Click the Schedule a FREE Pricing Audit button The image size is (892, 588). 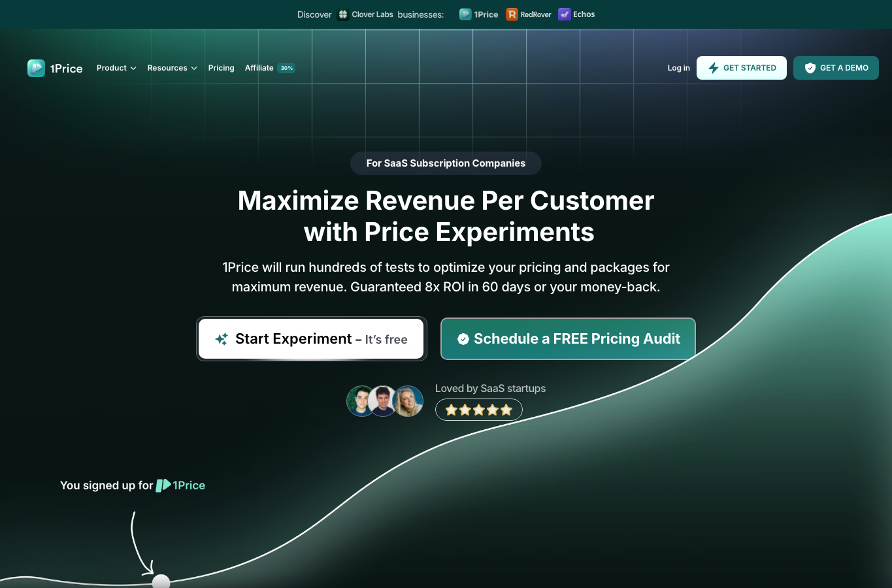[x=568, y=338]
